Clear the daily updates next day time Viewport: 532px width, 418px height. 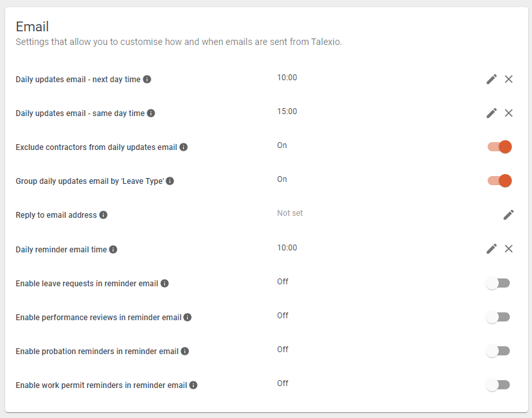click(509, 79)
